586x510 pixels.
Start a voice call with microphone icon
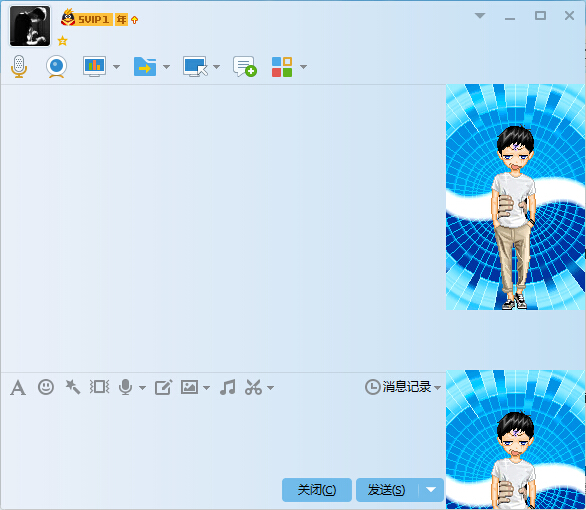tap(19, 67)
